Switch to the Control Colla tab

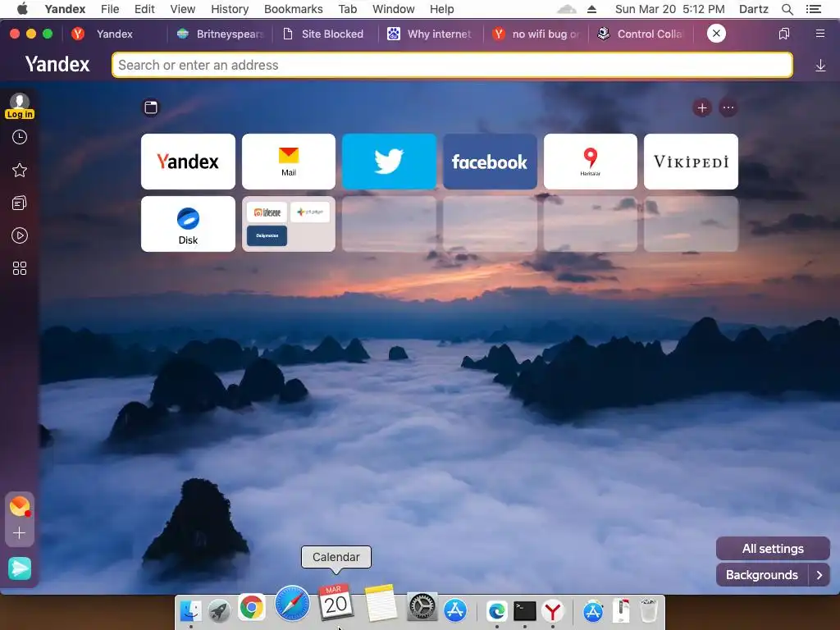[x=641, y=34]
